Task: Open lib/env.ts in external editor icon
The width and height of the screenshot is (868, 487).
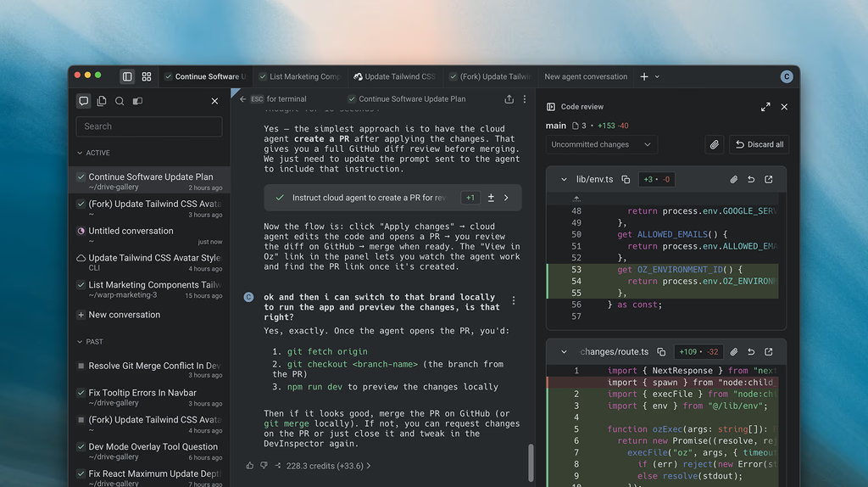Action: [x=769, y=180]
